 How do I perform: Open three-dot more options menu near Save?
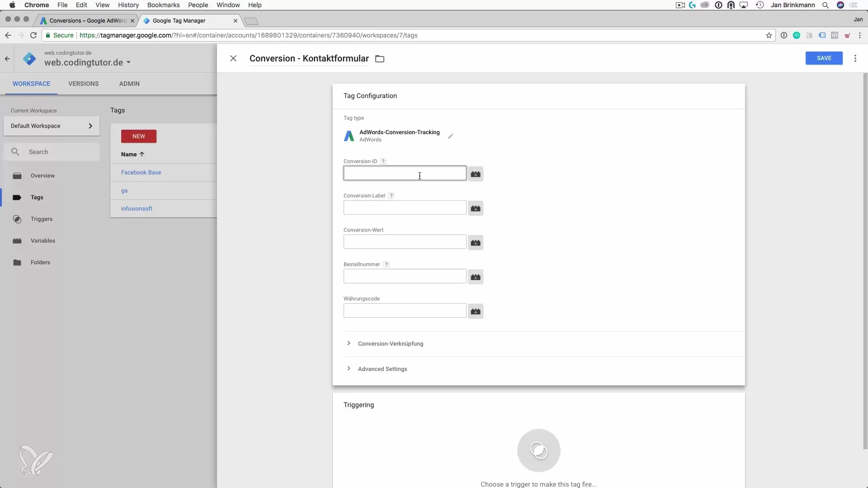tap(855, 58)
